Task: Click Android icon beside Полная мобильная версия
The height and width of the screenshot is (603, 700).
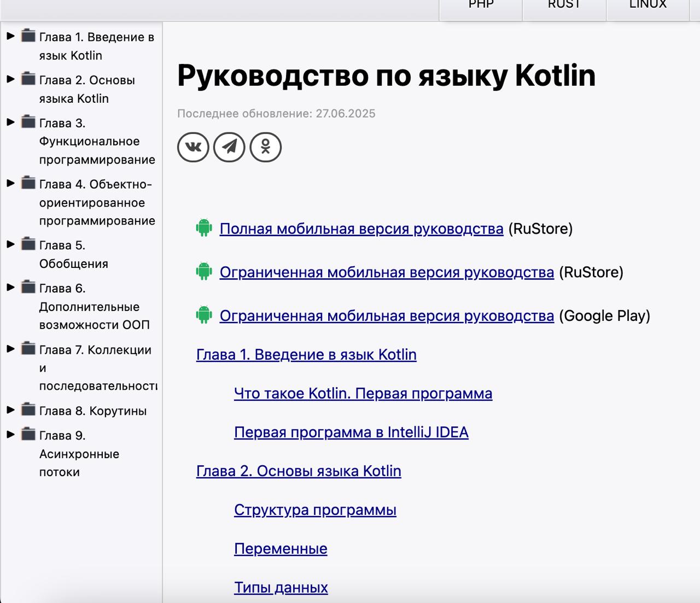Action: [204, 228]
